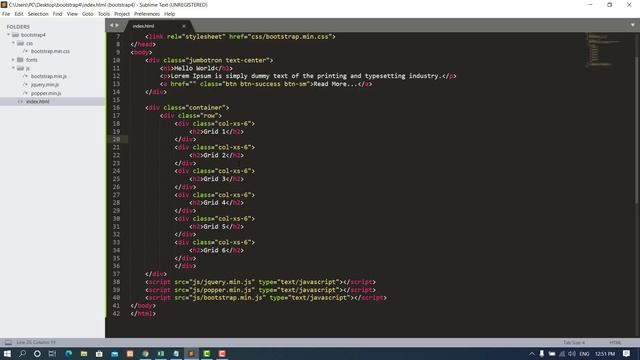Click the file icon beside popper.min.js
Screen dimensions: 640x360
25,93
